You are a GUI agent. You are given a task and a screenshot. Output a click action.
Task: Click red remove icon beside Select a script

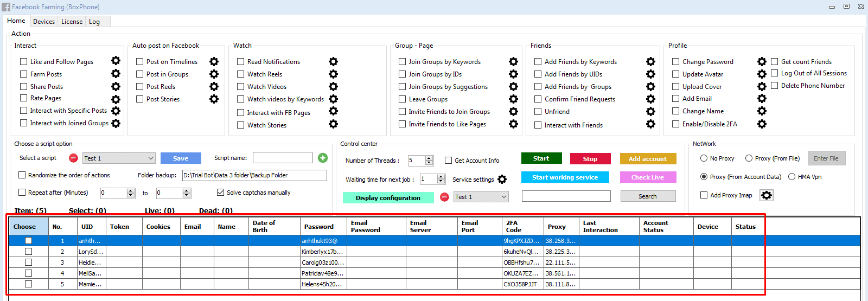(x=73, y=158)
